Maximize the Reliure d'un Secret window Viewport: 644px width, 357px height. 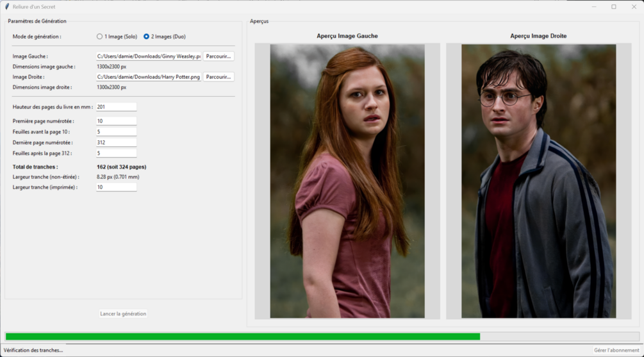(x=614, y=6)
